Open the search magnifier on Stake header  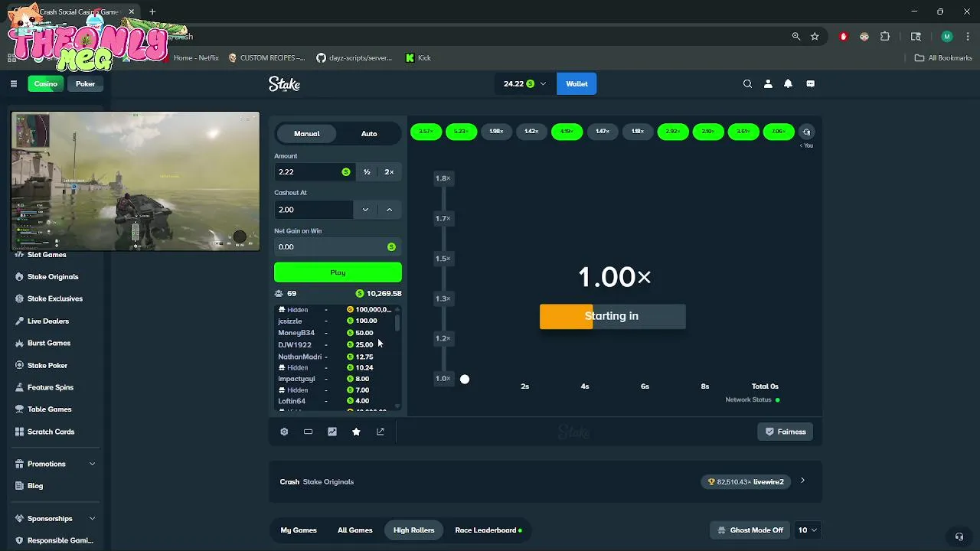coord(747,84)
